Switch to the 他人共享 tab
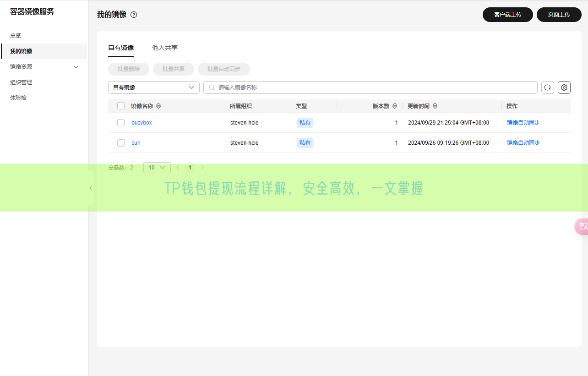The height and width of the screenshot is (376, 588). point(165,48)
